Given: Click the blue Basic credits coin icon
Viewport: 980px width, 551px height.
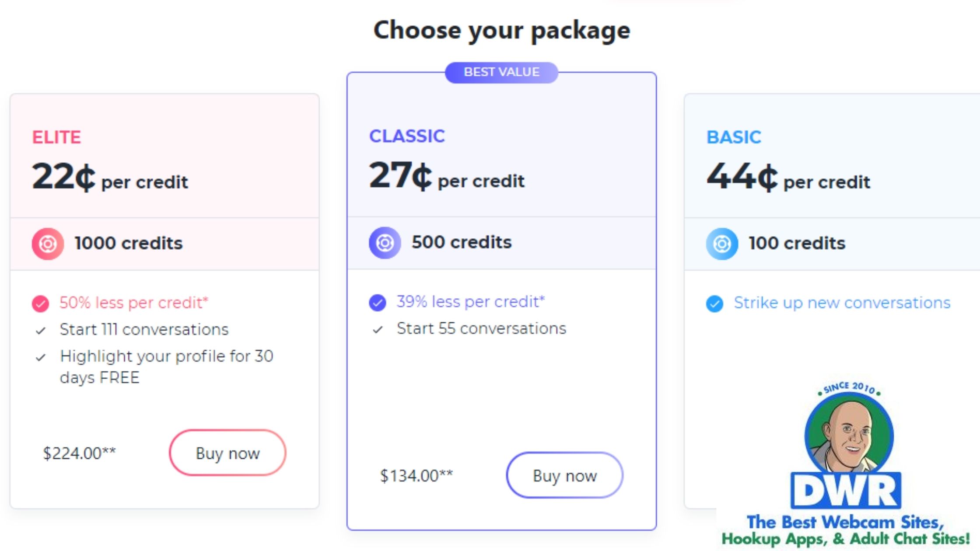Looking at the screenshot, I should [722, 244].
